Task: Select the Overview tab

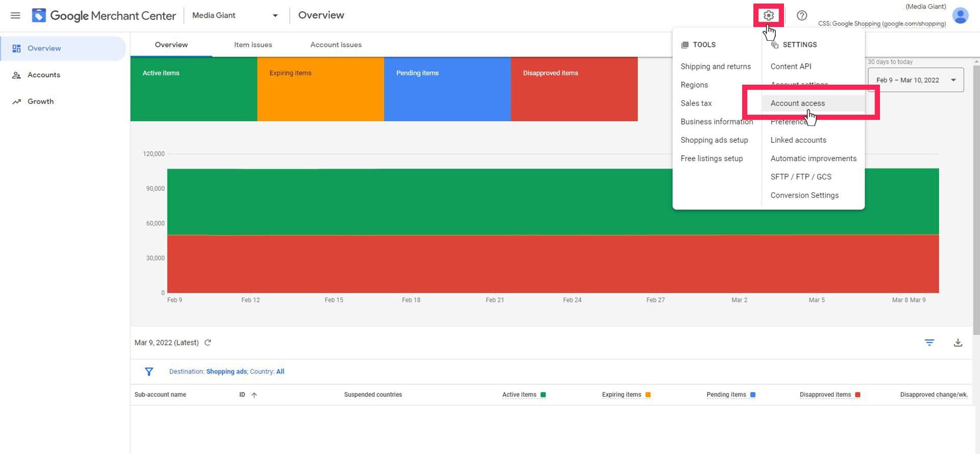Action: 171,45
